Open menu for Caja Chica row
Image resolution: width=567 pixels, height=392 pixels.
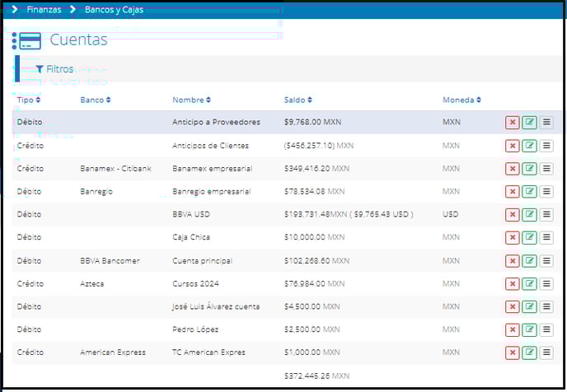point(546,238)
